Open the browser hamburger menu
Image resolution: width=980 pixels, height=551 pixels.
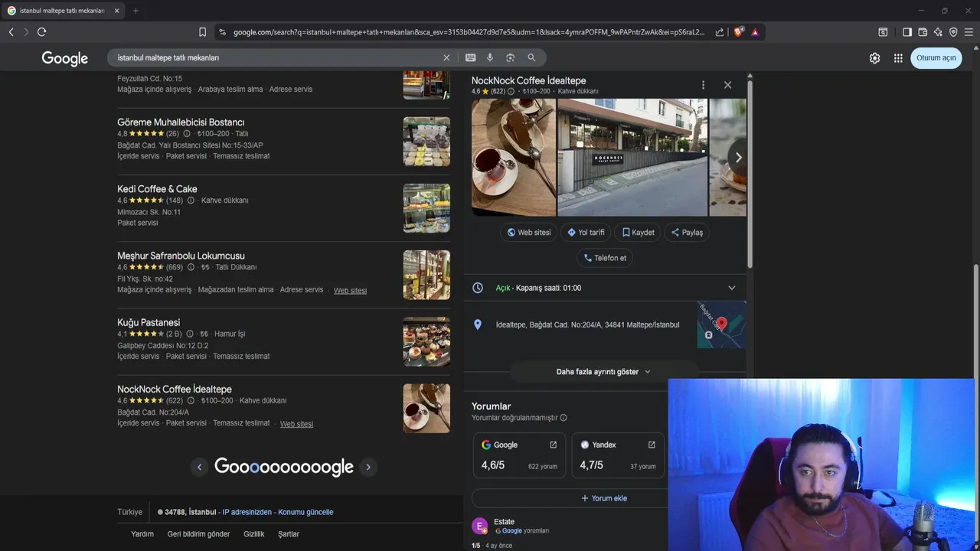pos(969,32)
